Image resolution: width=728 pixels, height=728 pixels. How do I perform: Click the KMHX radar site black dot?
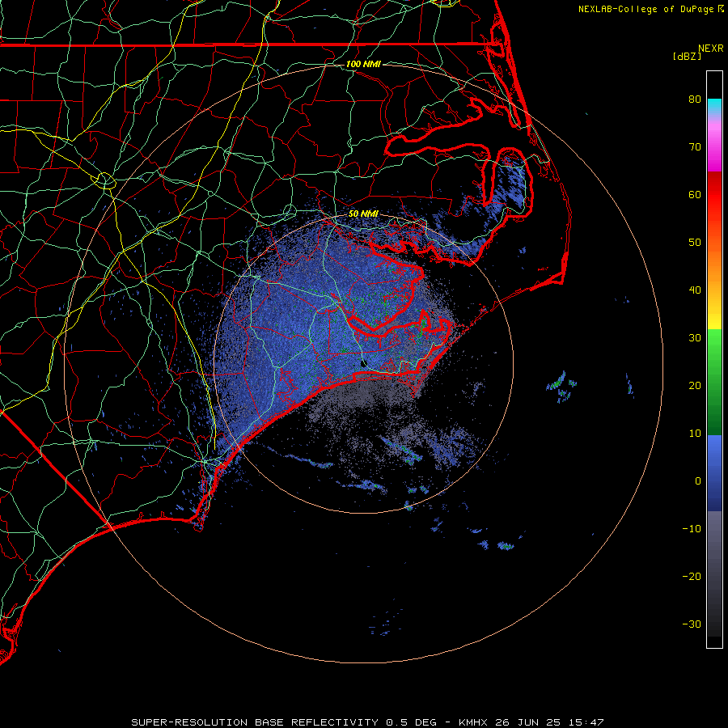tap(363, 364)
